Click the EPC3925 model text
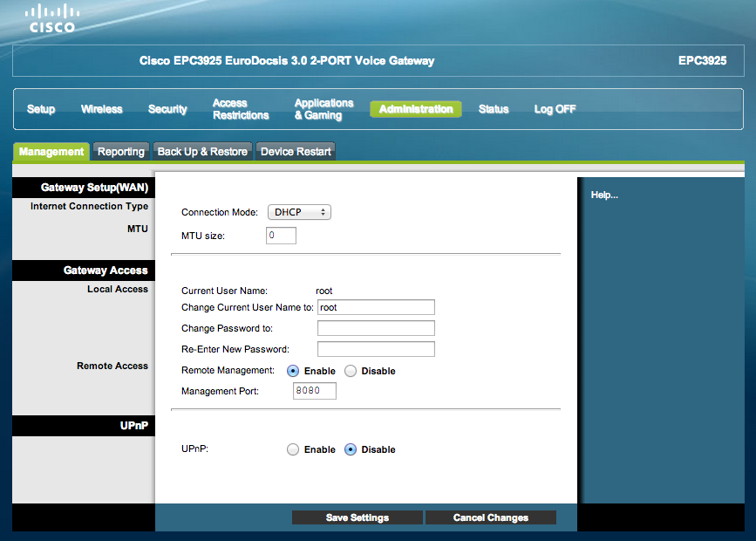This screenshot has width=756, height=541. 702,61
